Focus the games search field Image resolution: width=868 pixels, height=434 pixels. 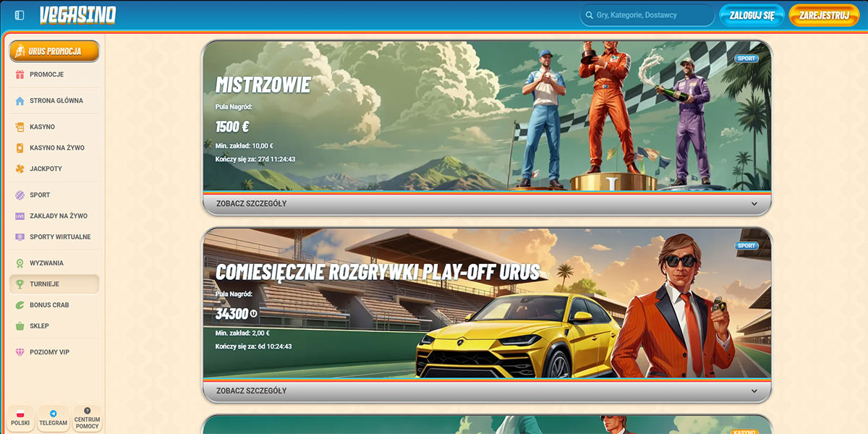[647, 15]
